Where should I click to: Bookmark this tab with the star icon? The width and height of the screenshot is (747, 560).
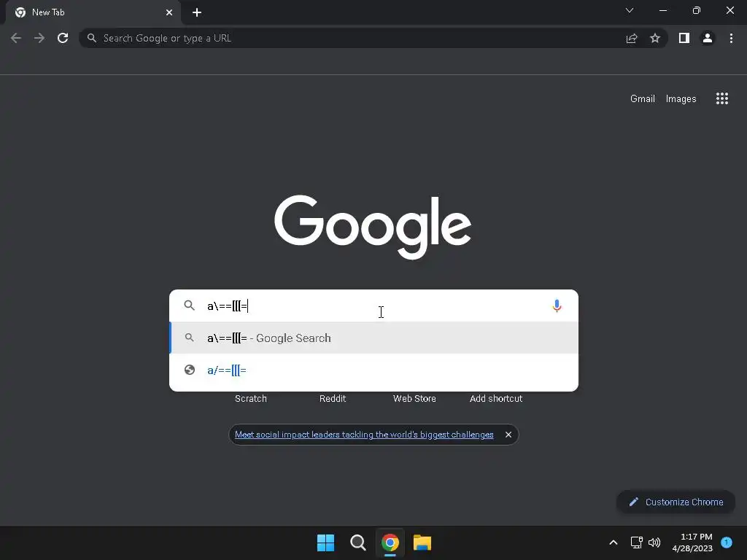tap(655, 38)
